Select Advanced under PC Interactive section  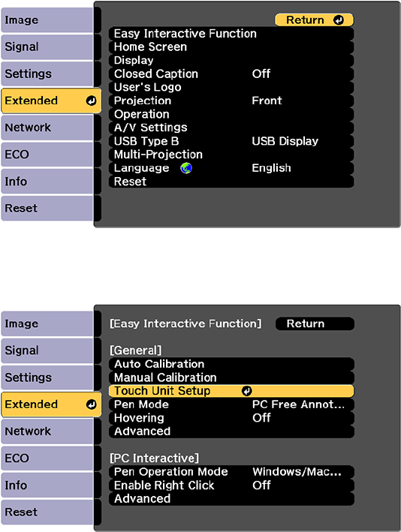(x=231, y=499)
